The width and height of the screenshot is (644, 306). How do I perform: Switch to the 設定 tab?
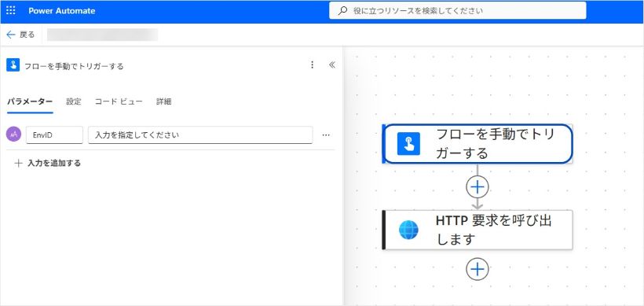click(x=74, y=101)
